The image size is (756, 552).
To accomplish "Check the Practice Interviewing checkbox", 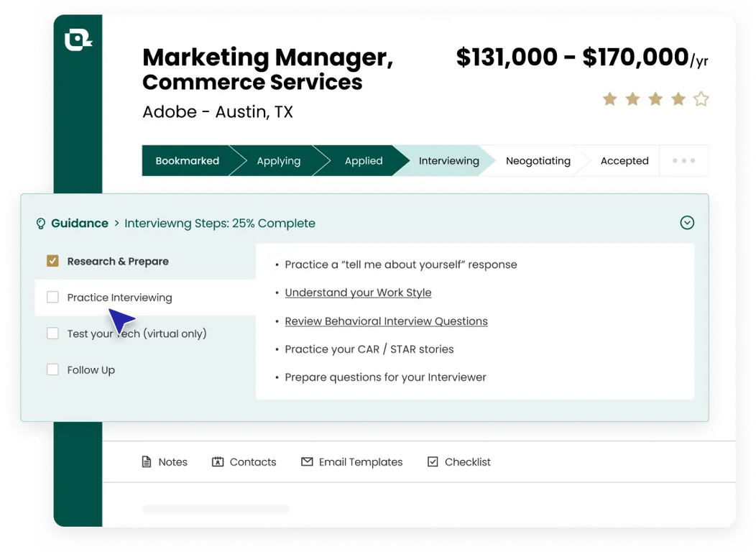I will point(52,297).
